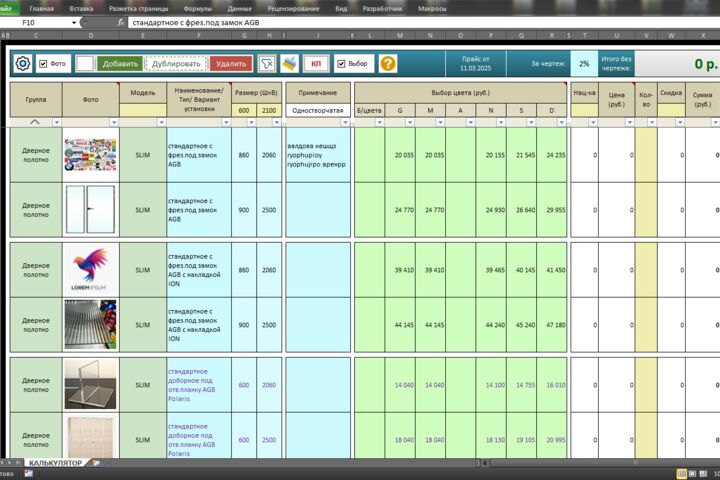Open the Разметка страницы ribbon tab
The image size is (720, 480).
139,8
